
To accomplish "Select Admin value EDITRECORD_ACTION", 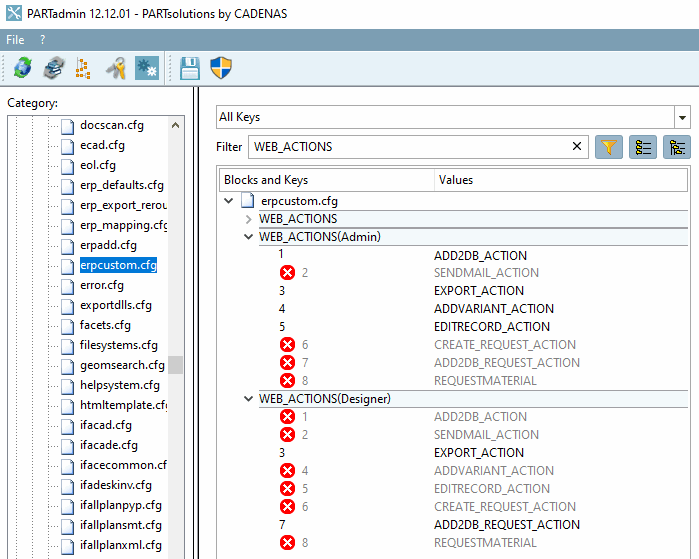I will 492,327.
